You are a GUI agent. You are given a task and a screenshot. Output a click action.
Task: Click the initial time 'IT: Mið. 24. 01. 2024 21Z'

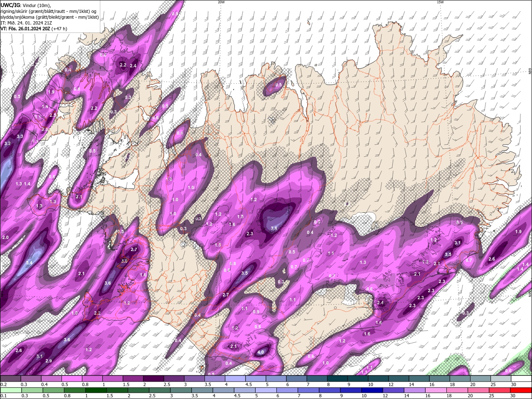pyautogui.click(x=25, y=23)
